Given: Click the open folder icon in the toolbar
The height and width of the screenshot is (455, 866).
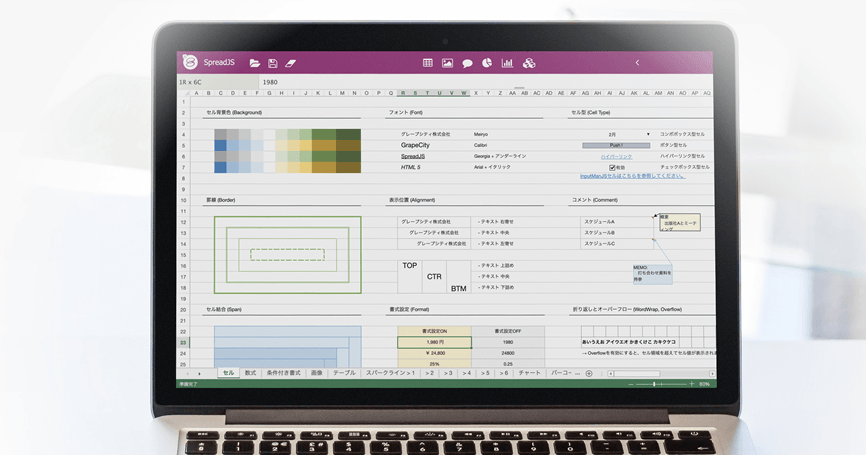Looking at the screenshot, I should (x=255, y=63).
